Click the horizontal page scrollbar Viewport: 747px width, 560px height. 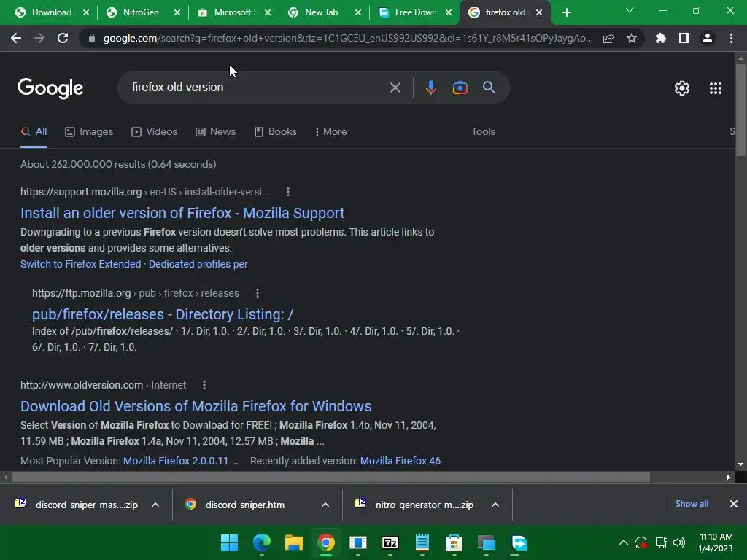coord(331,477)
